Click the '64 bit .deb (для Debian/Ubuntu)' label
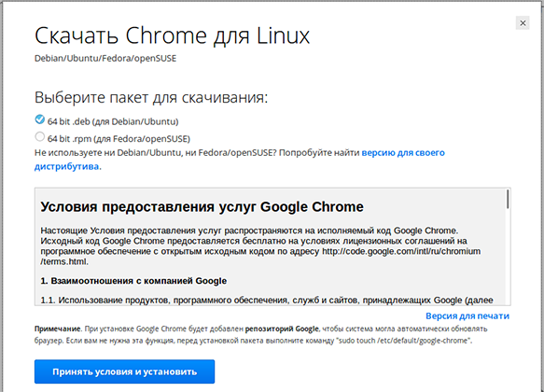 click(113, 121)
